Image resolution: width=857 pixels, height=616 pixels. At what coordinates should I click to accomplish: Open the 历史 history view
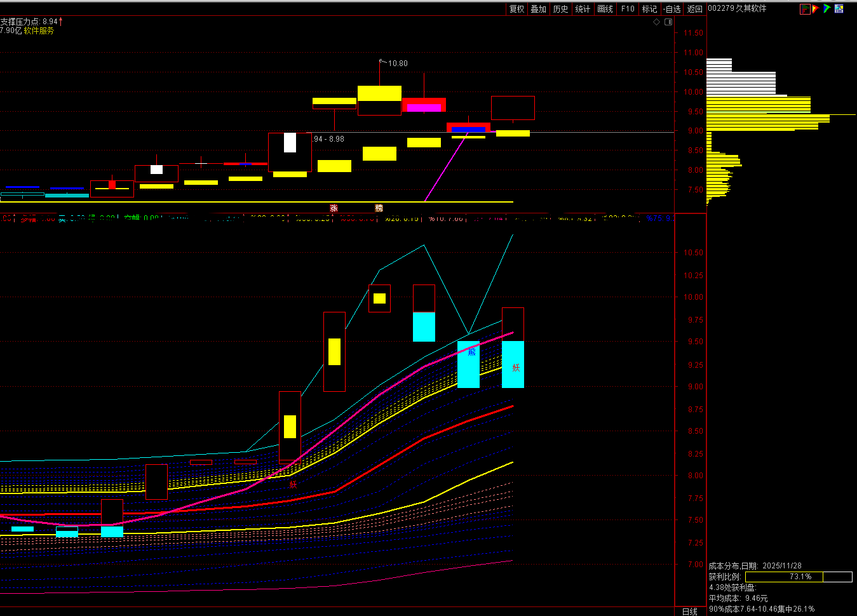point(561,9)
